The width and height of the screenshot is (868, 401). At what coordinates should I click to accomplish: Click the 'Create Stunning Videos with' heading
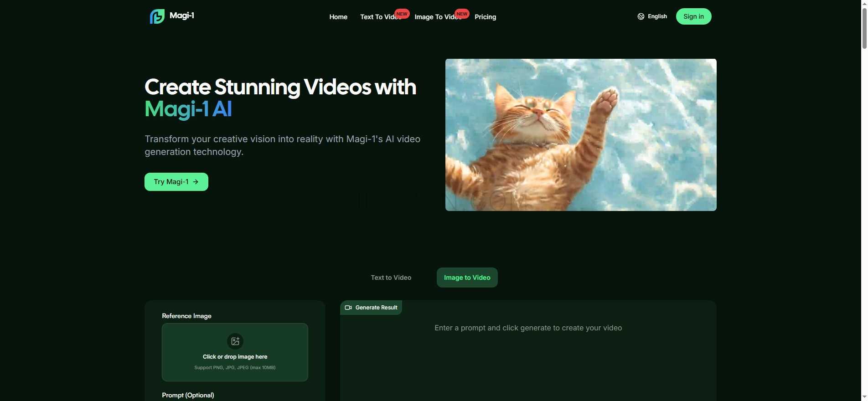(280, 87)
